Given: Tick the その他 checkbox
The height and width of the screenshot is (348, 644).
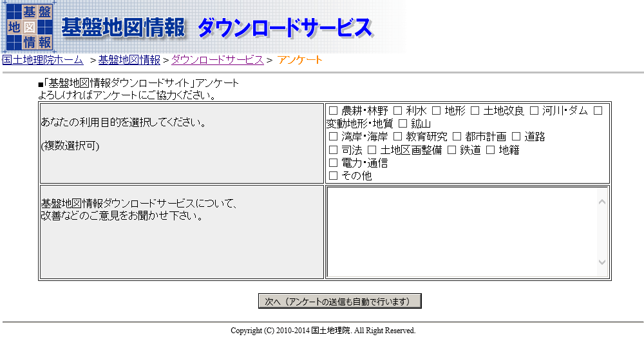Looking at the screenshot, I should click(333, 175).
